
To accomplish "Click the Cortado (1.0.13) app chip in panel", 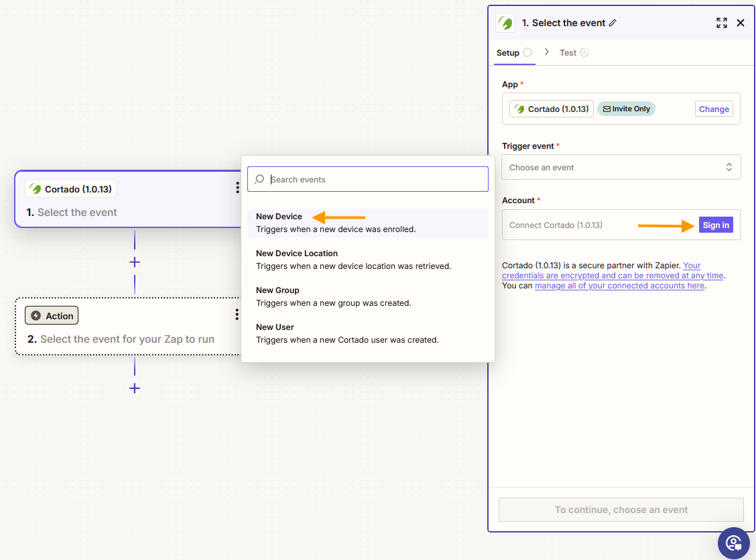I will click(x=552, y=109).
